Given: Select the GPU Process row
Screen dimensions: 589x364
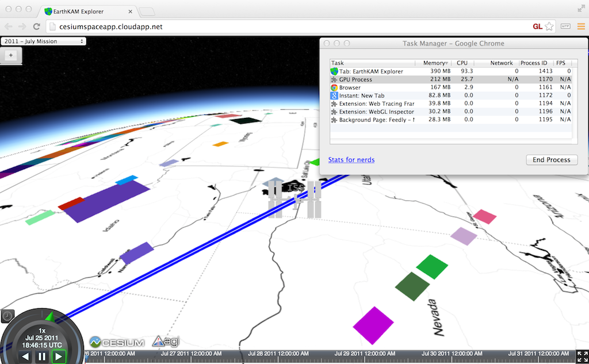Looking at the screenshot, I should click(x=451, y=79).
